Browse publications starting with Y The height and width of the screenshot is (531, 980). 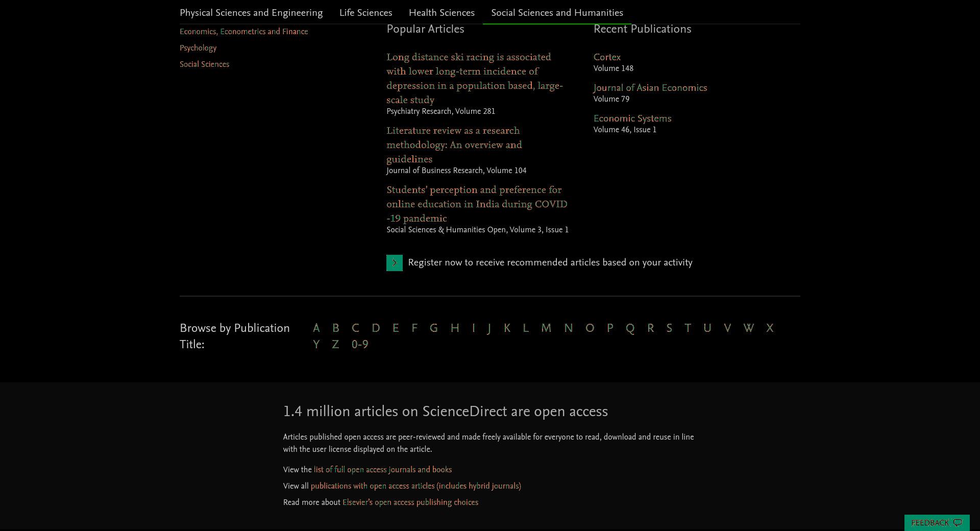click(316, 345)
